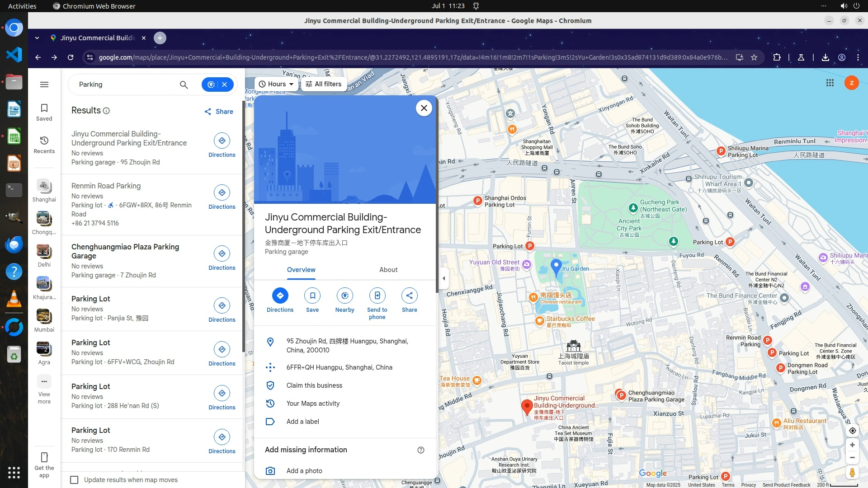This screenshot has height=488, width=868.
Task: Open the Google apps grid
Action: (x=830, y=83)
